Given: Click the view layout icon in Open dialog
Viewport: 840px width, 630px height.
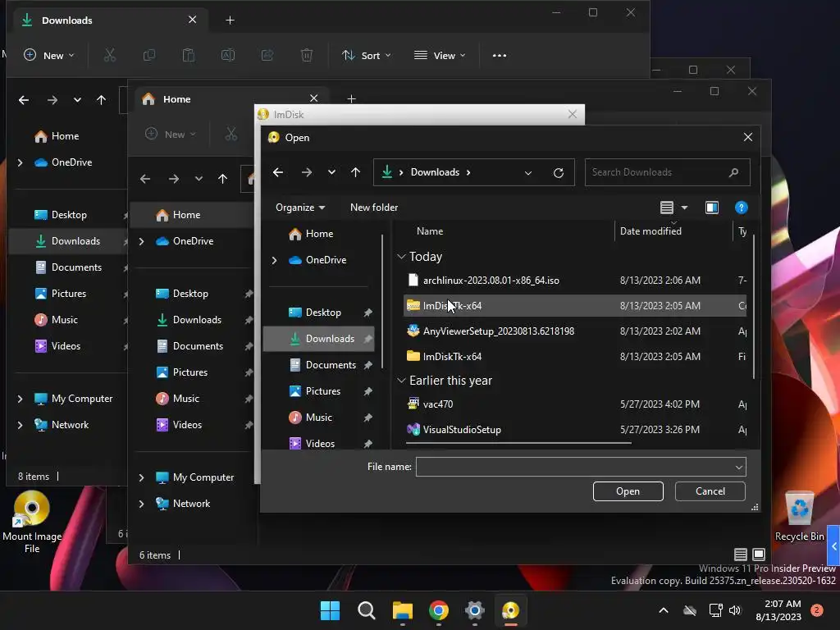Looking at the screenshot, I should pos(666,208).
